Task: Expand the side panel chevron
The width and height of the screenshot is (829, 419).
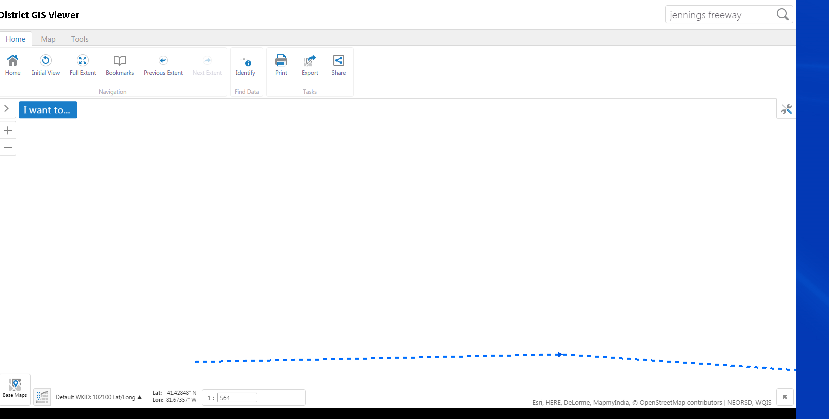Action: coord(6,108)
